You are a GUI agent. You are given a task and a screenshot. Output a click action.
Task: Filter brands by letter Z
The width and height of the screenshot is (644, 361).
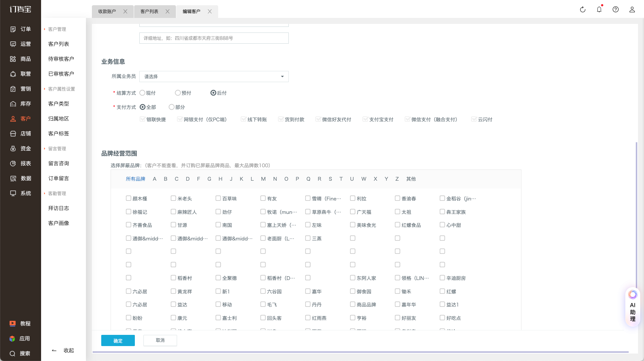(397, 179)
